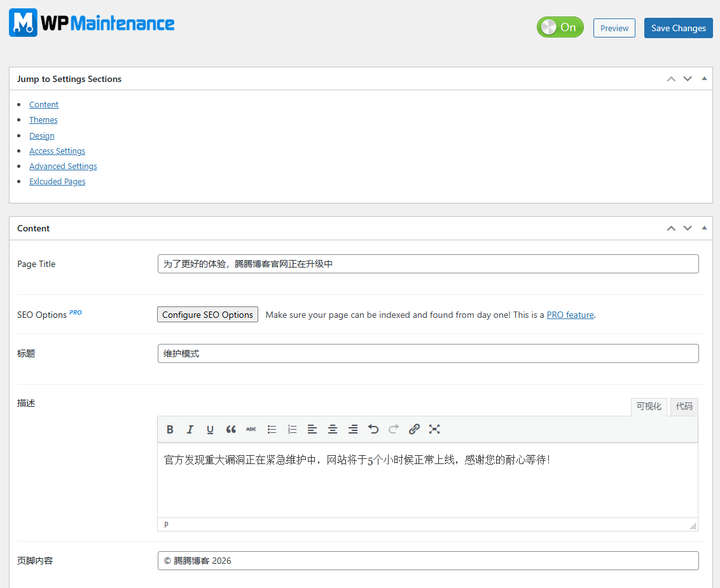
Task: Click the Undo icon in editor
Action: tap(373, 430)
